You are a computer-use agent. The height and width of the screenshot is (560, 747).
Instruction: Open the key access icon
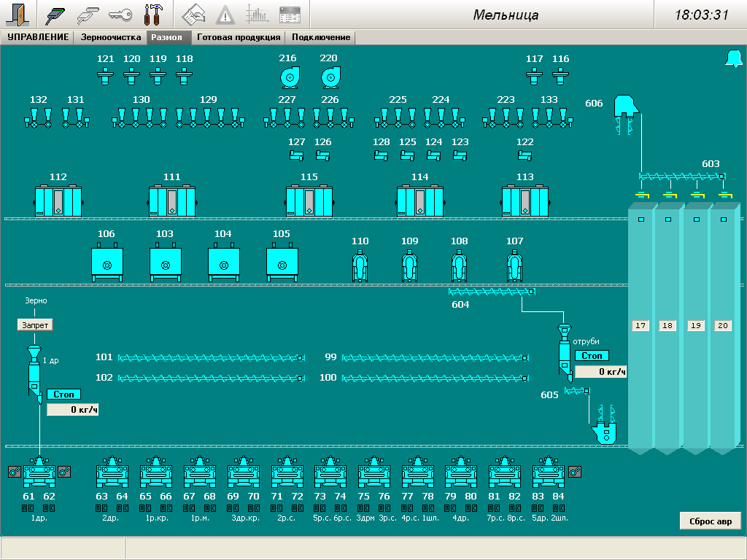tap(120, 15)
